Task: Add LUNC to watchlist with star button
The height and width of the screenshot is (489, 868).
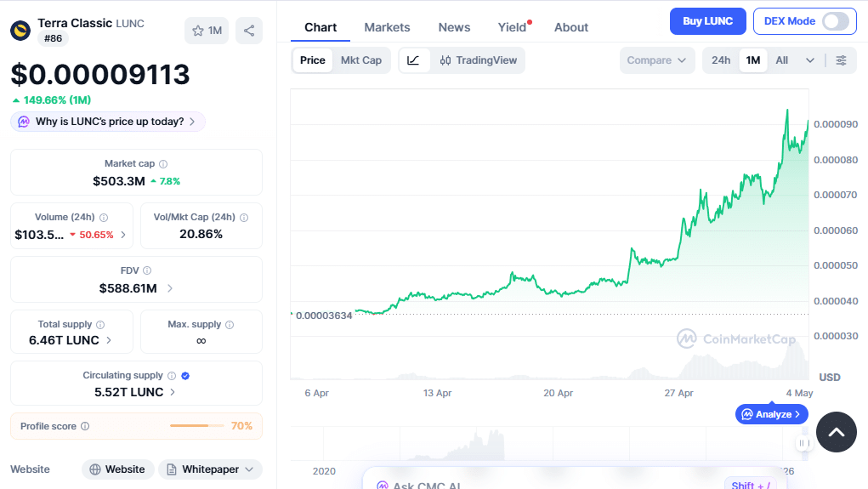Action: (x=207, y=31)
